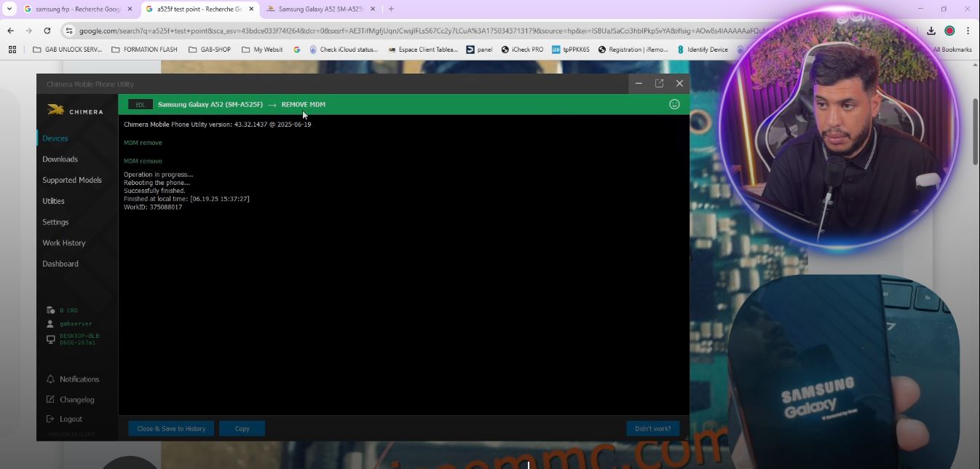
Task: Copy the operation log
Action: pos(242,428)
